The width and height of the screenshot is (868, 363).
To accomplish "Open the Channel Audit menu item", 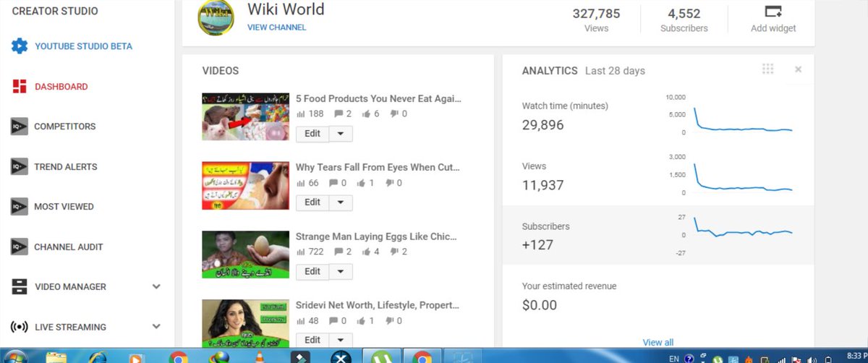I will 69,247.
